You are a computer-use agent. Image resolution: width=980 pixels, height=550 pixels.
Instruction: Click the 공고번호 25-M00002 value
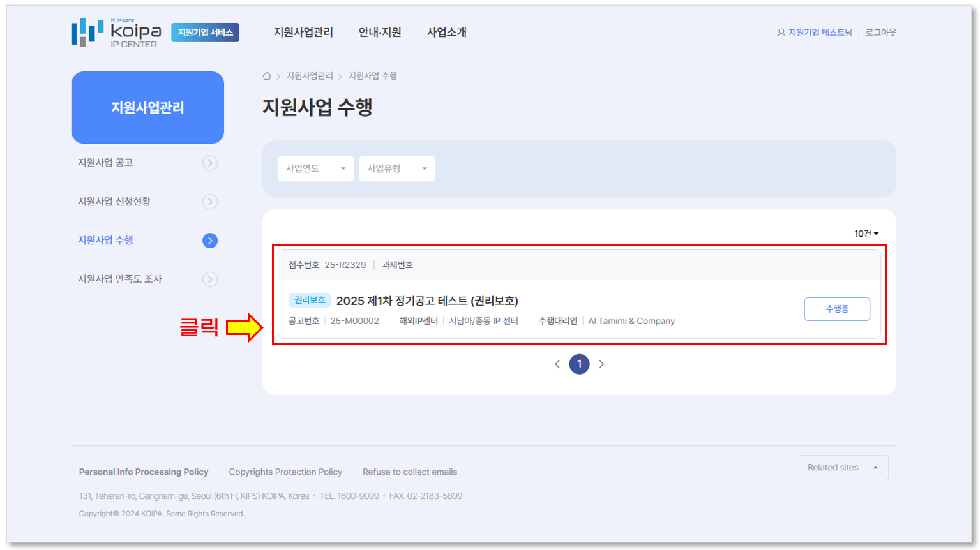(355, 321)
